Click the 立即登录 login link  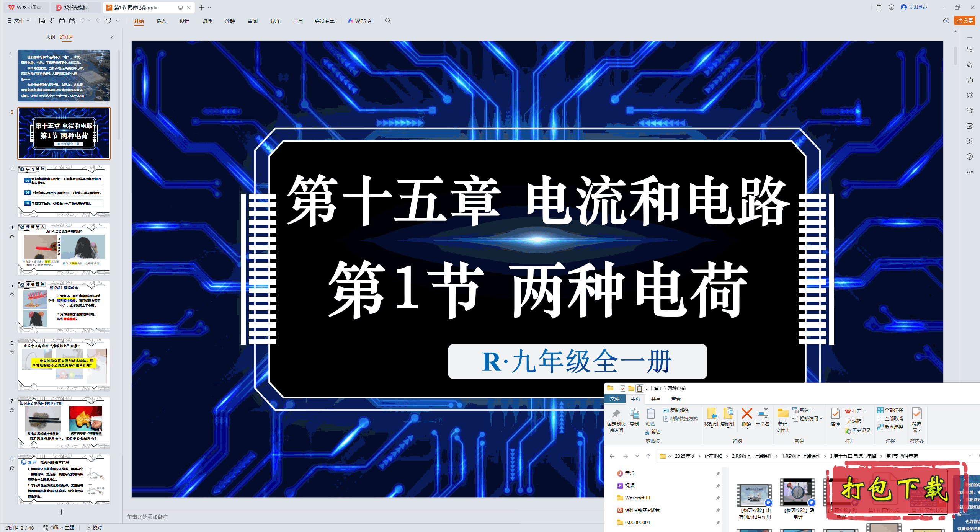[x=914, y=7]
